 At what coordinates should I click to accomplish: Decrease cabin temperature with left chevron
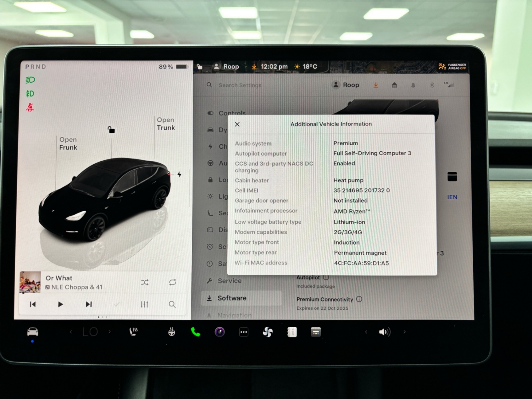(x=71, y=332)
